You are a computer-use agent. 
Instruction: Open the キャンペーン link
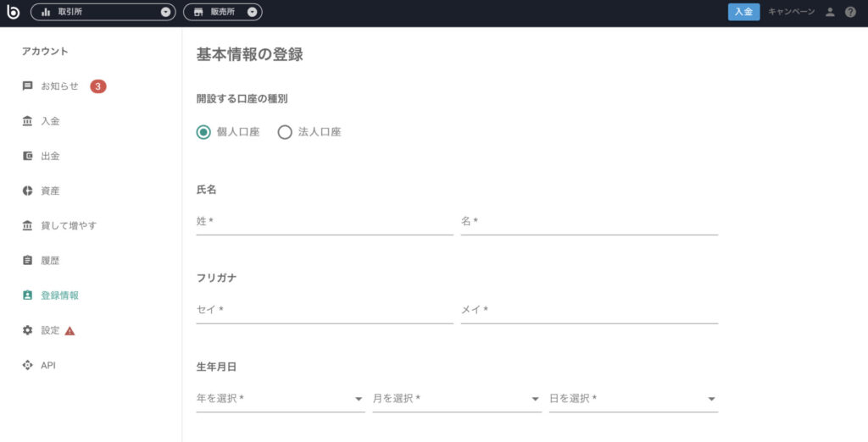[791, 12]
